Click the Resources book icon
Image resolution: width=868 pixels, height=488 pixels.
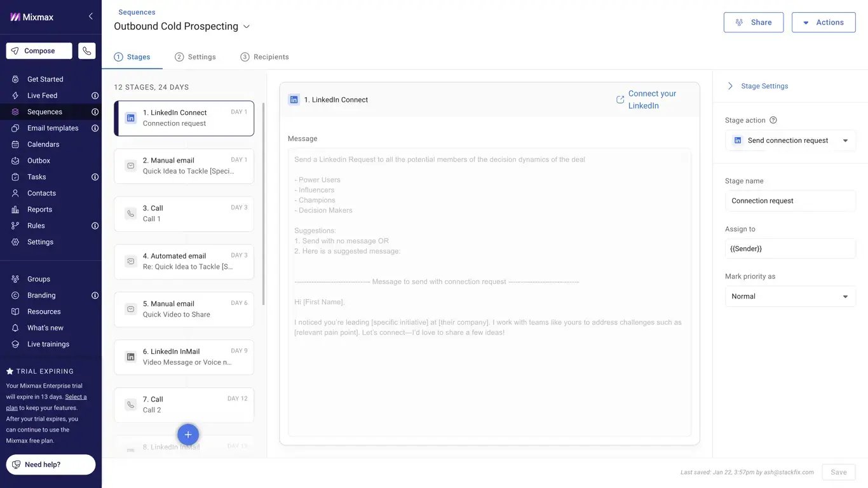point(15,311)
